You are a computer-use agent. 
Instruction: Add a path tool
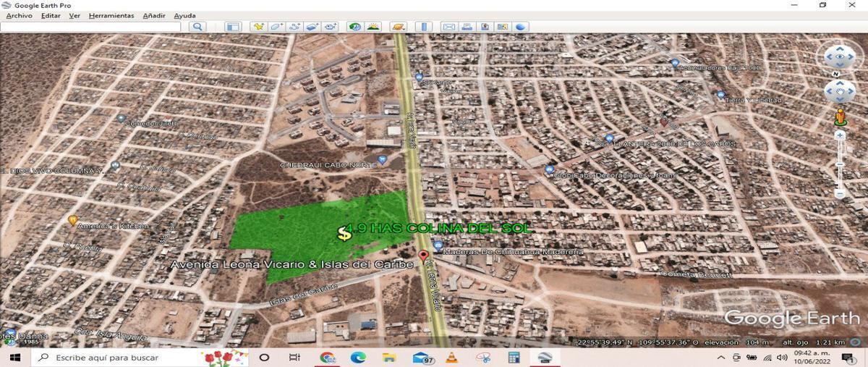294,27
